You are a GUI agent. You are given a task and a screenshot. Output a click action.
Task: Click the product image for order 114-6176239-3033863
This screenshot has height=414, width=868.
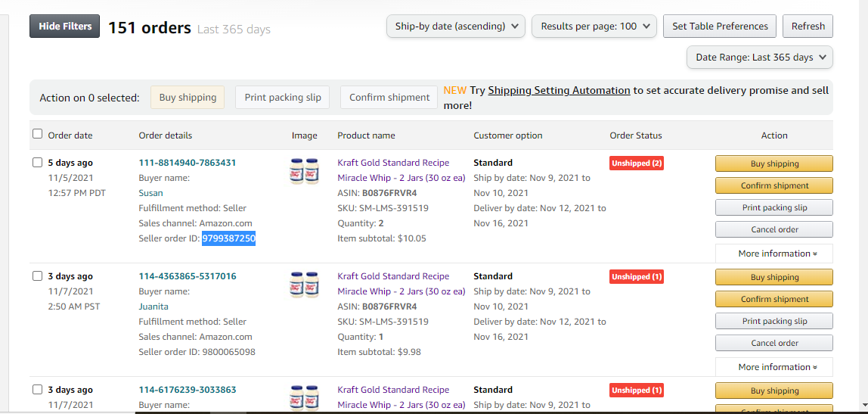click(x=305, y=397)
